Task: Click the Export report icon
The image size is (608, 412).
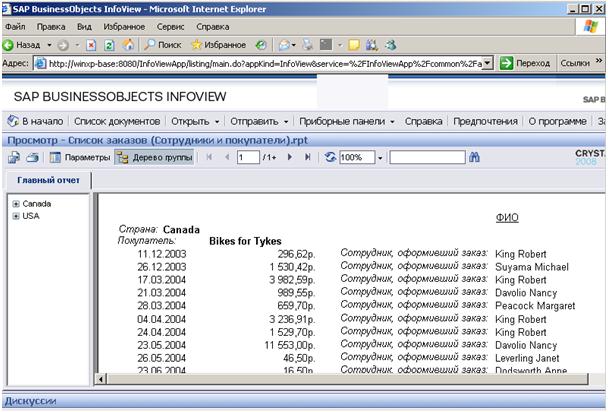Action: pos(14,157)
